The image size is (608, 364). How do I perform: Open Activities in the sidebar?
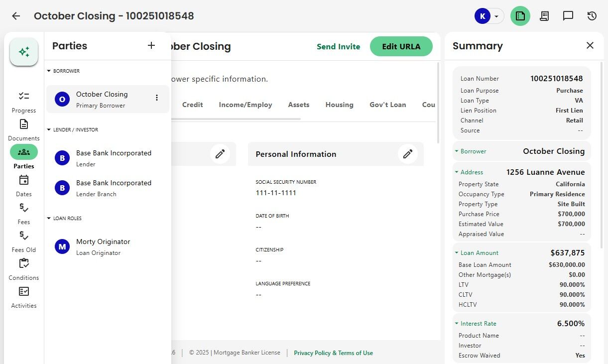tap(24, 297)
